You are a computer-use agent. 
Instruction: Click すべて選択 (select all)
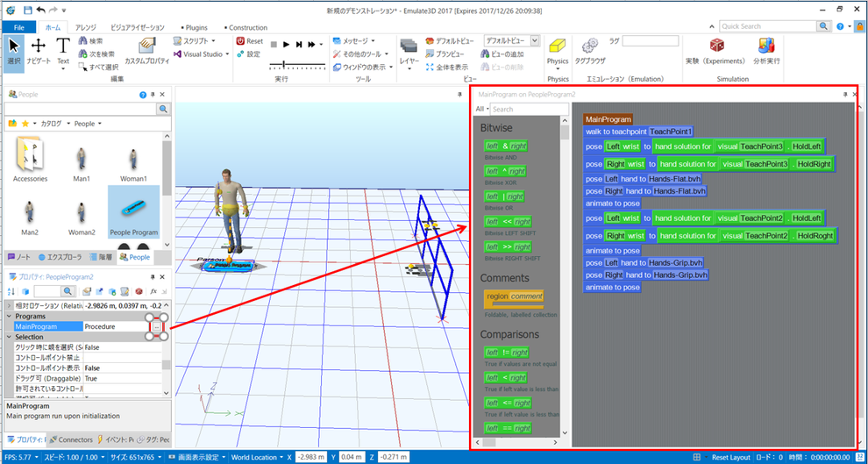[98, 67]
